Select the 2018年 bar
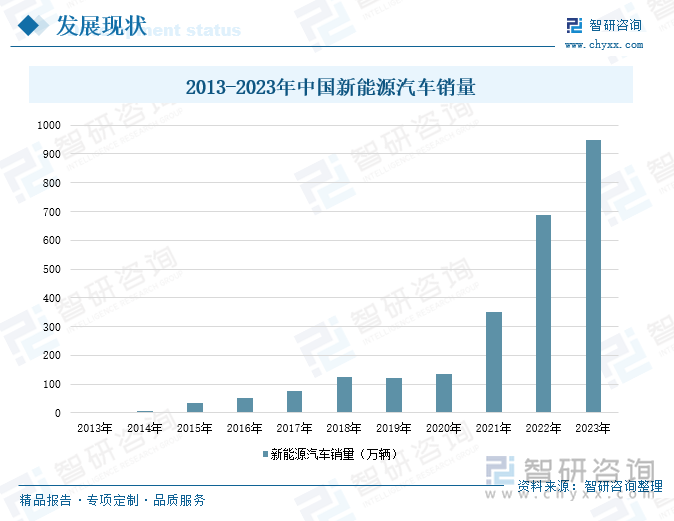This screenshot has height=521, width=674. click(x=344, y=394)
